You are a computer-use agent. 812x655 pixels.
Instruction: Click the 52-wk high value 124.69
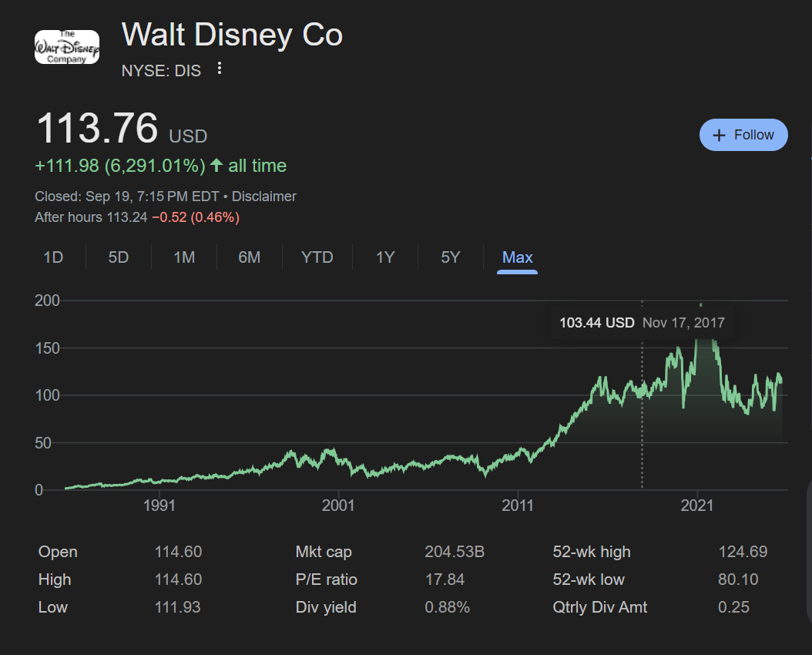[743, 552]
